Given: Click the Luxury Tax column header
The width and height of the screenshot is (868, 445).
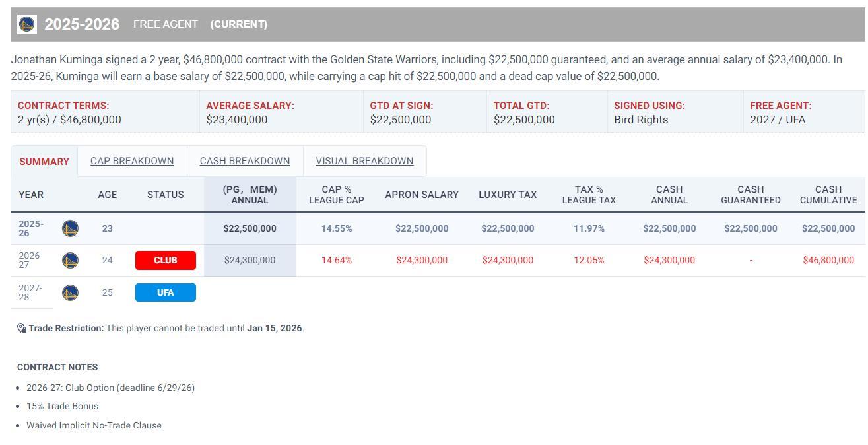Looking at the screenshot, I should (x=508, y=195).
